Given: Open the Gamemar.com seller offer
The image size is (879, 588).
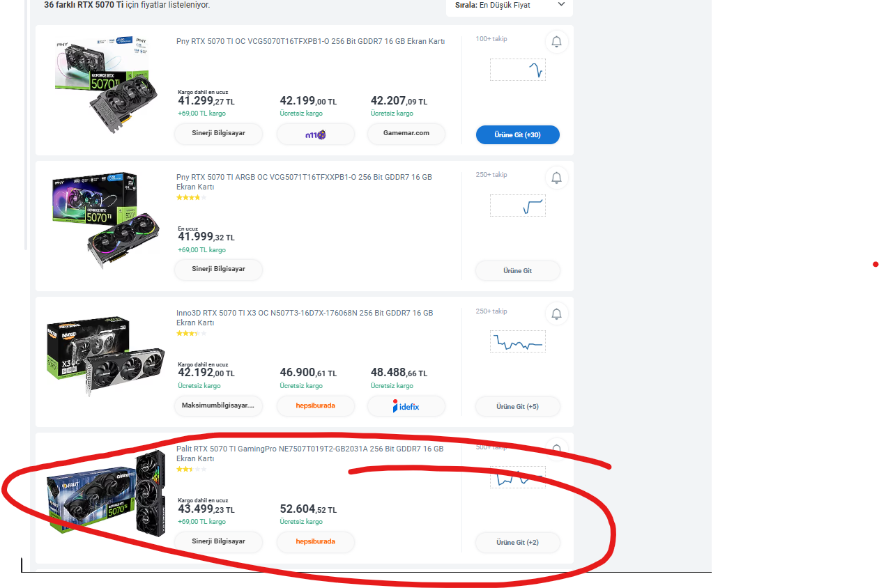Looking at the screenshot, I should click(406, 133).
